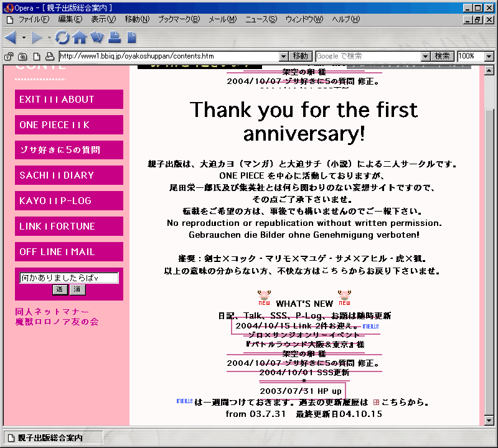This screenshot has height=448, width=498.
Task: Open the ファイル(F) menu
Action: coord(34,19)
